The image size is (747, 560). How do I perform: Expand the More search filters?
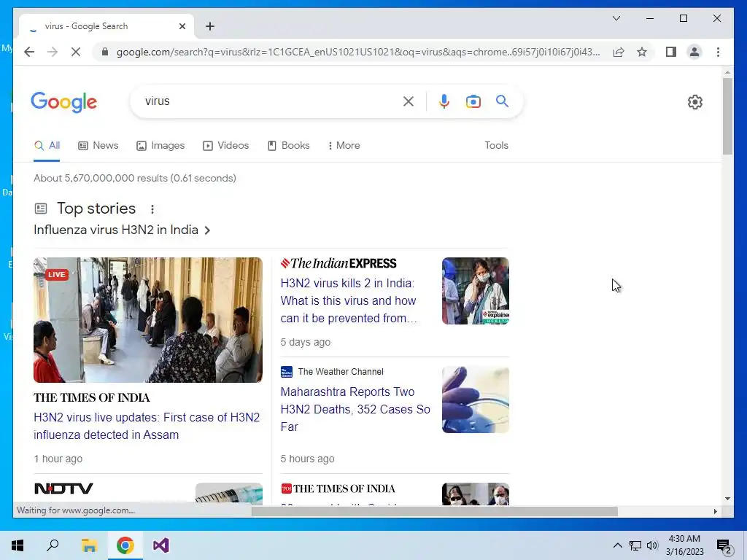pyautogui.click(x=344, y=146)
